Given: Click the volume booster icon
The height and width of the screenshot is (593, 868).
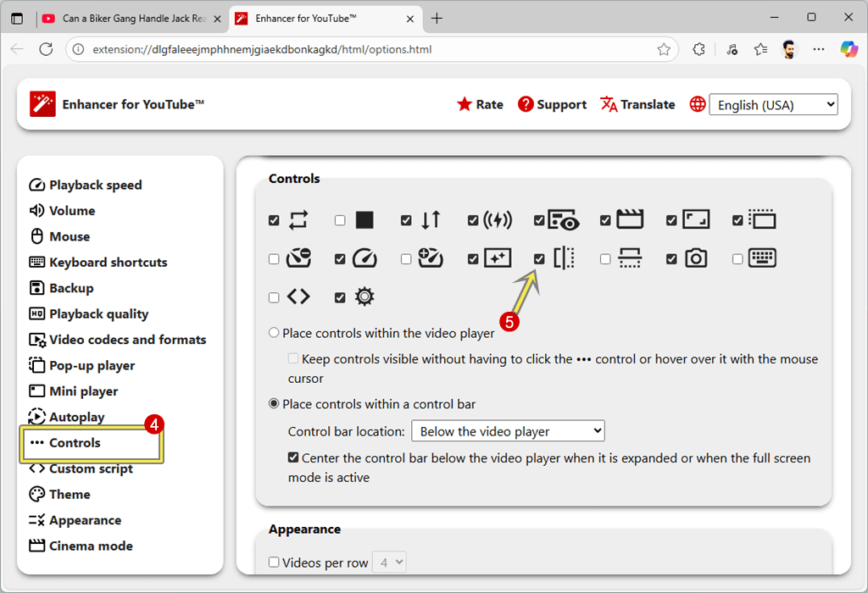Looking at the screenshot, I should pos(498,220).
